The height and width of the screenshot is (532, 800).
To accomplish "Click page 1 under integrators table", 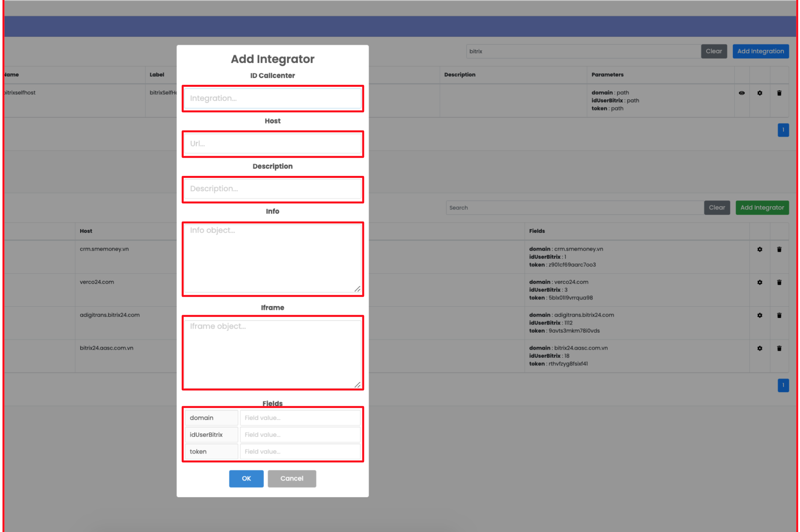I will tap(783, 385).
